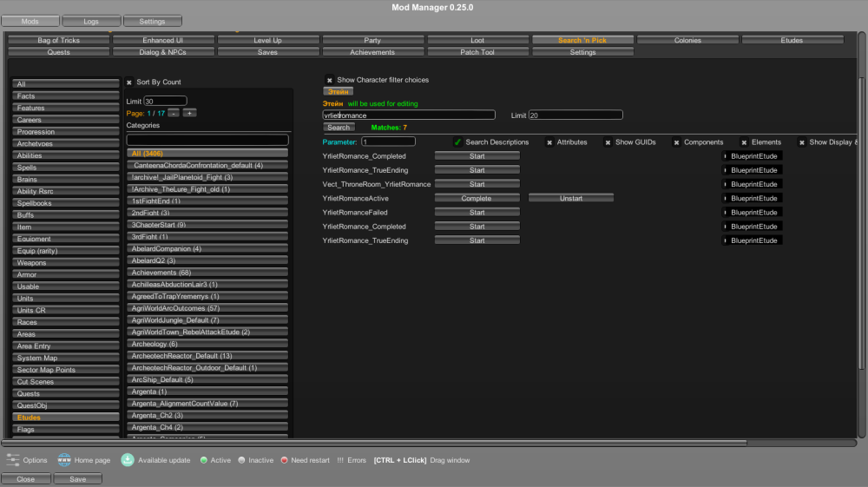The width and height of the screenshot is (868, 487).
Task: Click the Available update download icon
Action: (128, 460)
